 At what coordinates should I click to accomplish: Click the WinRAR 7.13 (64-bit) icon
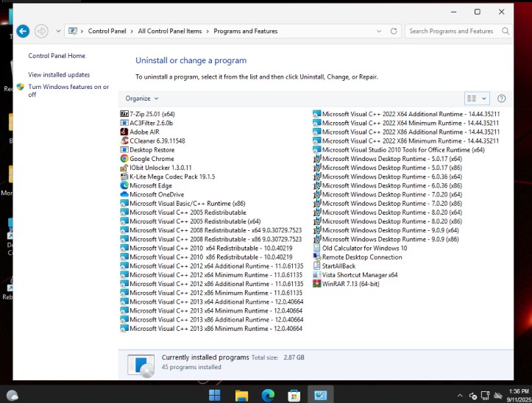click(x=317, y=284)
